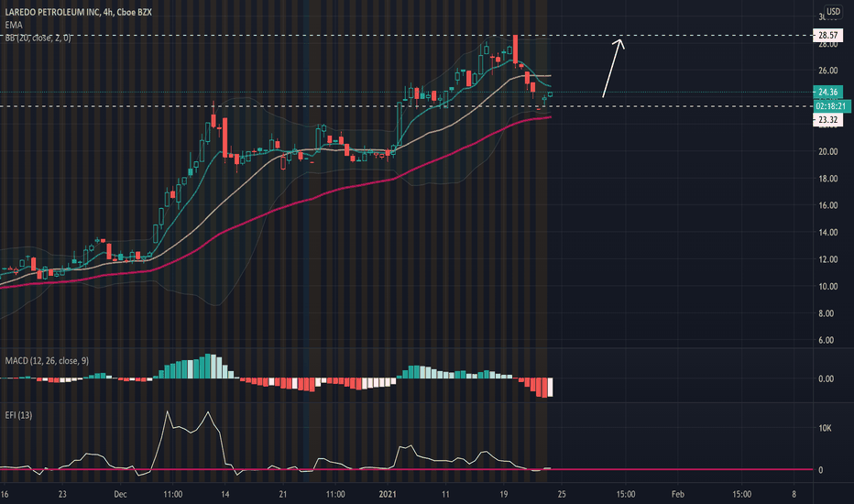The width and height of the screenshot is (854, 504).
Task: Click the 14 date on time axis
Action: click(224, 494)
